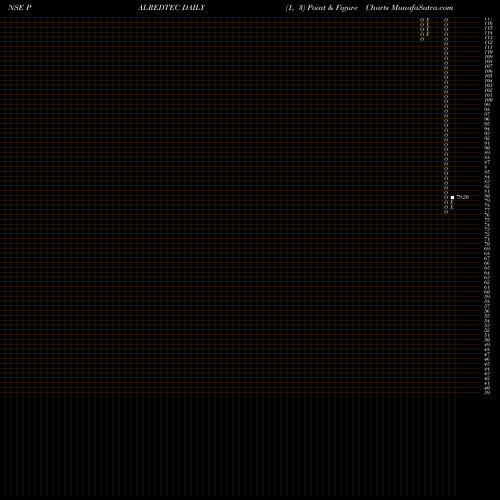The image size is (500, 500).
Task: Click the 'Charts MunafaSutra.com' text
Action: 409,8
